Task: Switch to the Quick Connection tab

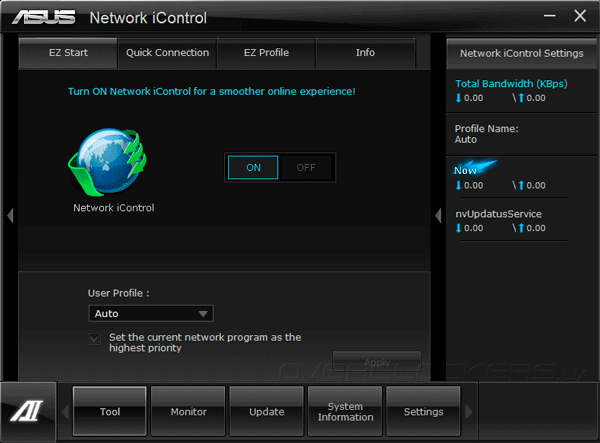Action: pyautogui.click(x=167, y=53)
